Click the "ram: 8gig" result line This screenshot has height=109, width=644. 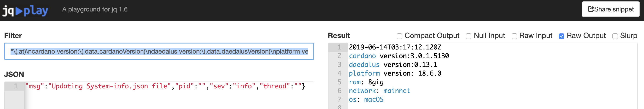pos(366,82)
